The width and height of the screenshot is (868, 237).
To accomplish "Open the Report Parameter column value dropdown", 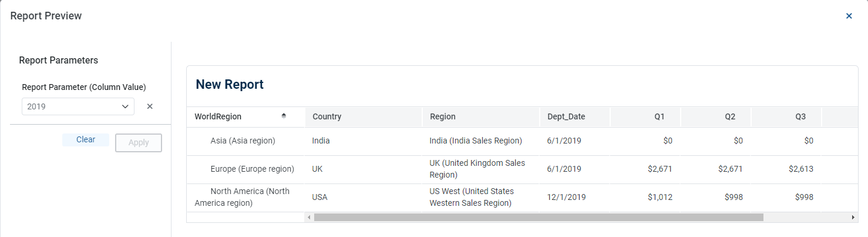I will point(125,106).
